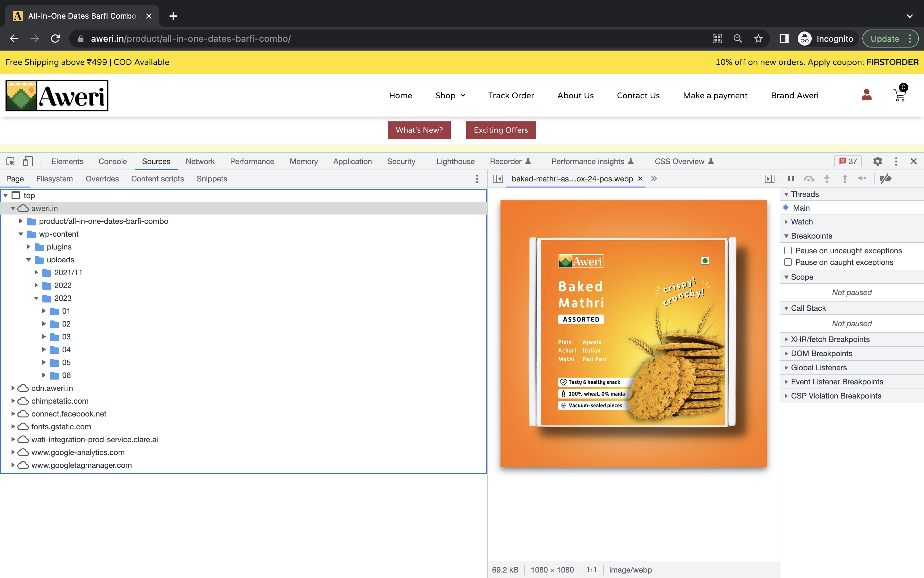
Task: Open the Overrides navigator tab
Action: point(102,179)
